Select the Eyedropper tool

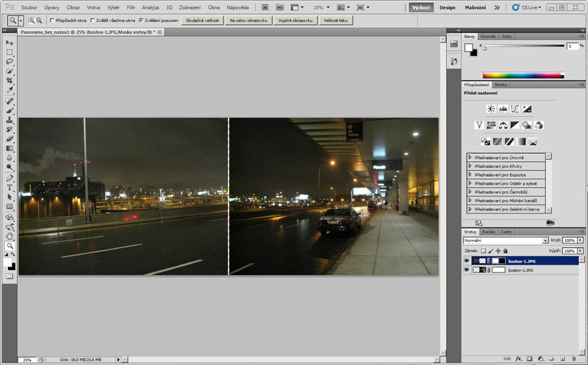pos(10,90)
